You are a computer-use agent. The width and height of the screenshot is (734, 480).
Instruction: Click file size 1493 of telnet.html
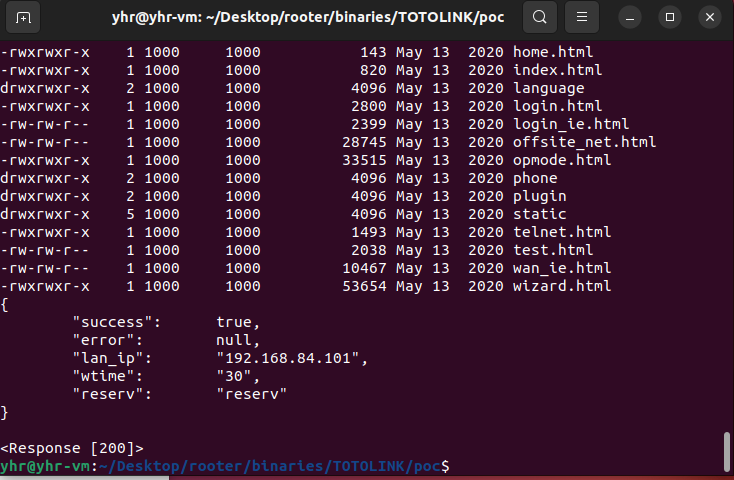369,232
